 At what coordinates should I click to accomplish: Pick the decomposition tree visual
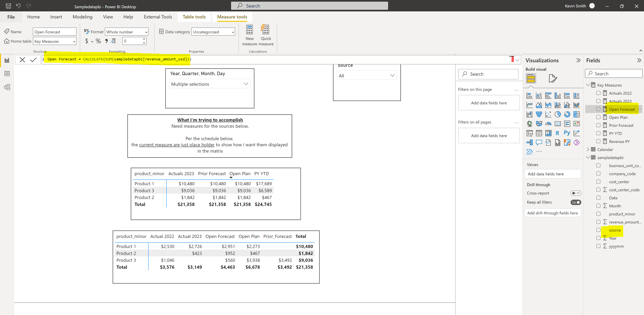(x=529, y=143)
